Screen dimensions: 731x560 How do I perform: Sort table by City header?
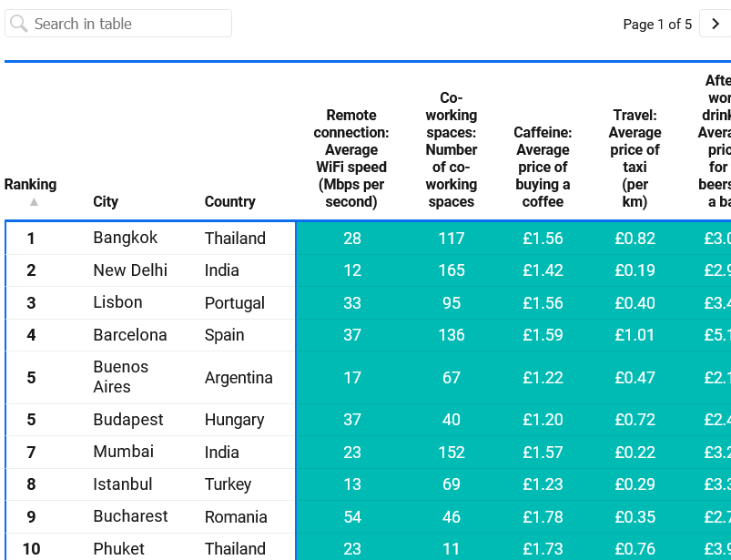click(106, 201)
